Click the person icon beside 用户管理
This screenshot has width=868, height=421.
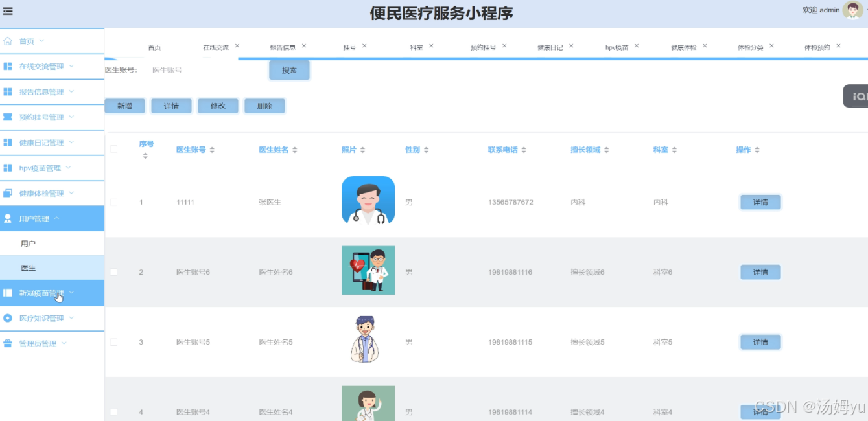(x=8, y=218)
